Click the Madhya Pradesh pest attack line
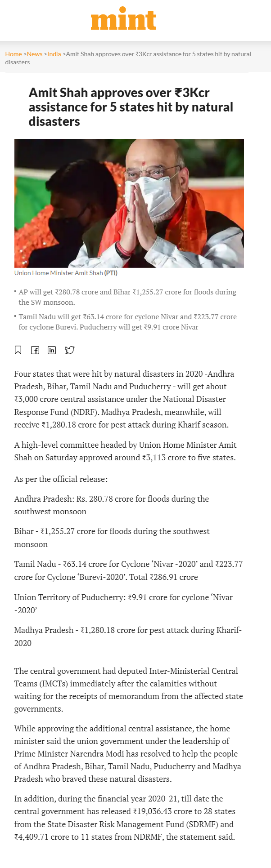This screenshot has height=868, width=271. pyautogui.click(x=128, y=636)
